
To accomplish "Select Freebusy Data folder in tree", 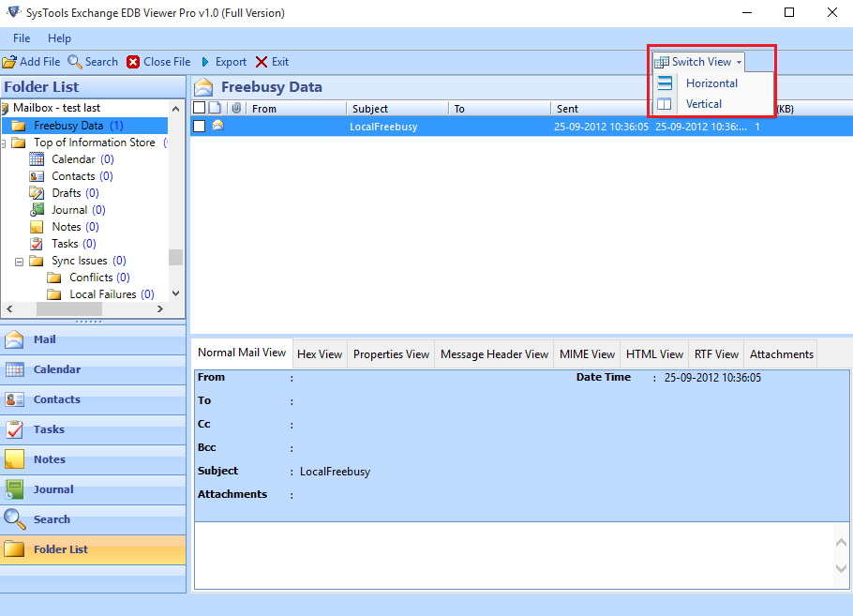I will click(x=79, y=126).
